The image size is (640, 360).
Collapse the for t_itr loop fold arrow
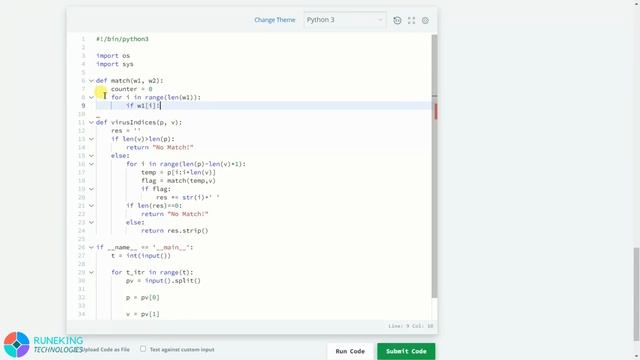point(91,272)
